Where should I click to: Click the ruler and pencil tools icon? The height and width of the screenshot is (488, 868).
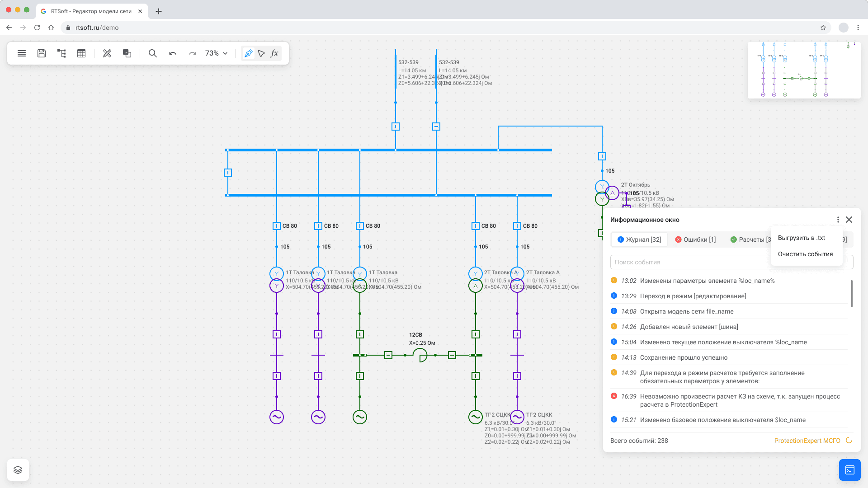[107, 53]
